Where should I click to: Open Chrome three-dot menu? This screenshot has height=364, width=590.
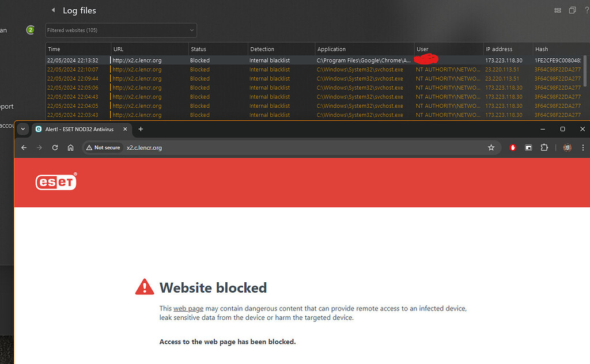[x=583, y=147]
